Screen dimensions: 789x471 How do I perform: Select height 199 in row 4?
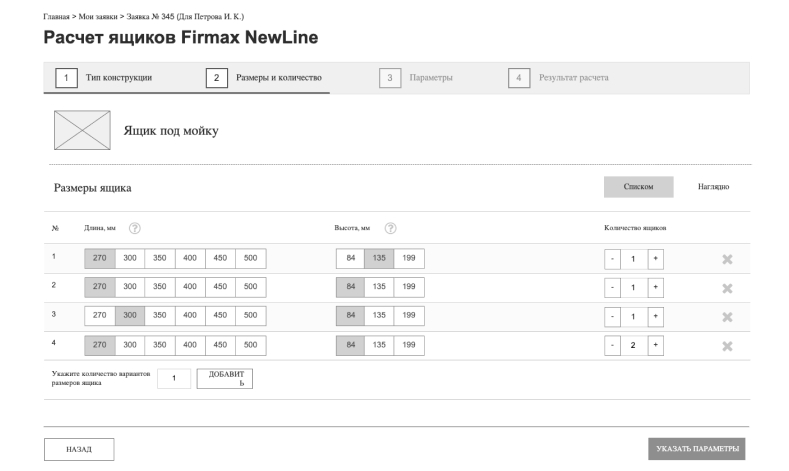(x=409, y=345)
